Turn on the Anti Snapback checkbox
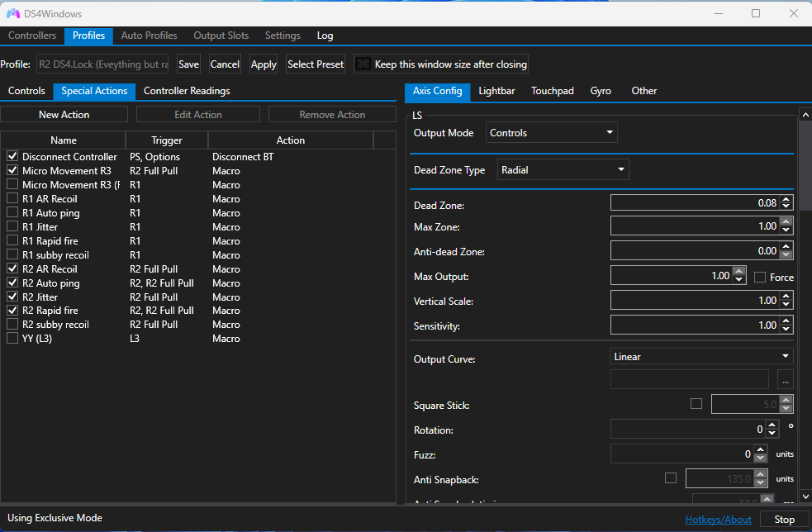Viewport: 812px width, 532px height. click(671, 477)
